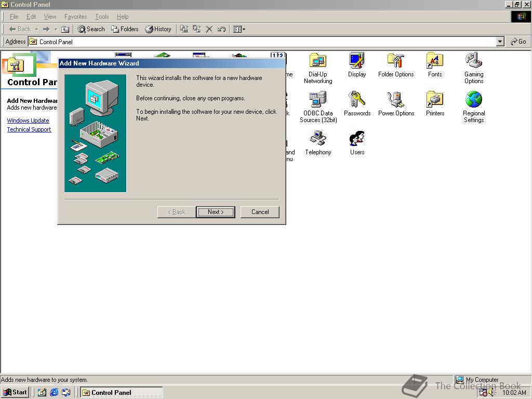Open the Telephony icon

pos(318,143)
